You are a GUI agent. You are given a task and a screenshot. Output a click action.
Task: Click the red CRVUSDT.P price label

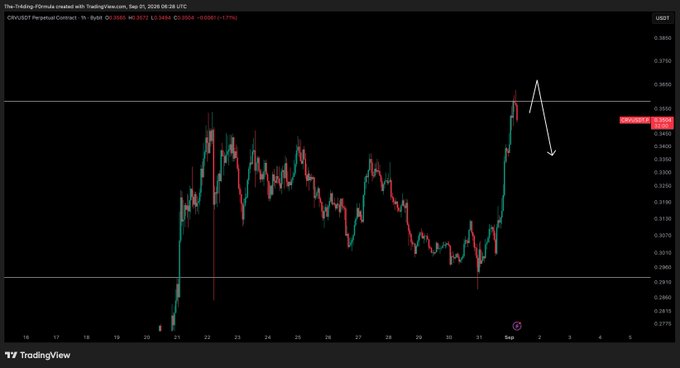pos(634,120)
